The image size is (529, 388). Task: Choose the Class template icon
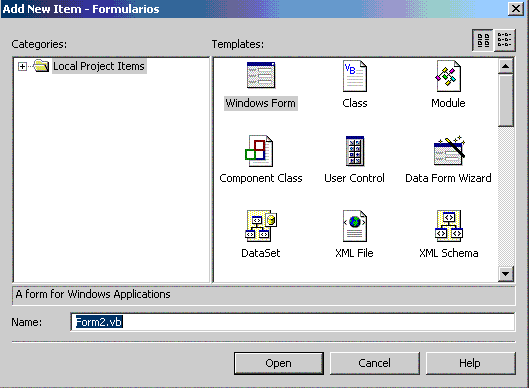355,76
